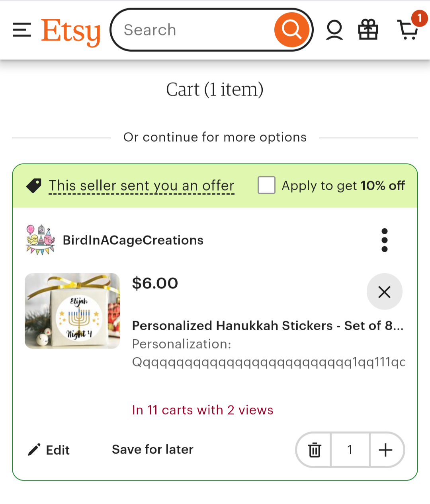Remove item with the X button
Screen dimensions: 430x504
384,292
